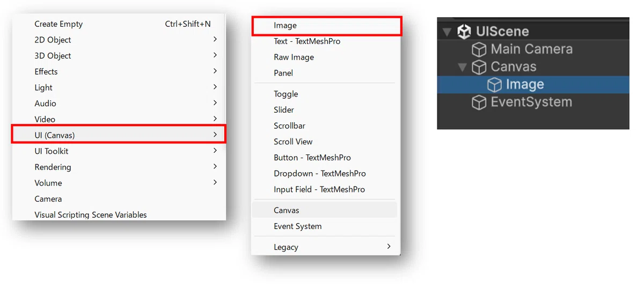Expand the 2D Object submenu arrow

(215, 39)
